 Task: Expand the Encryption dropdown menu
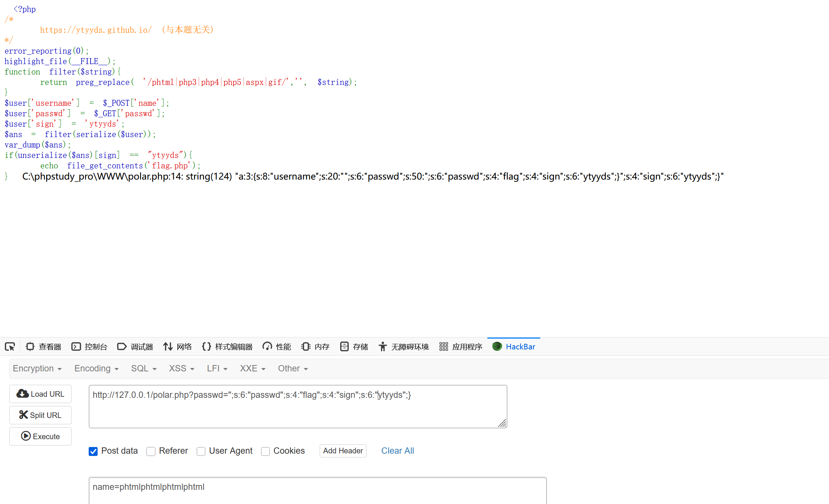[x=37, y=368]
